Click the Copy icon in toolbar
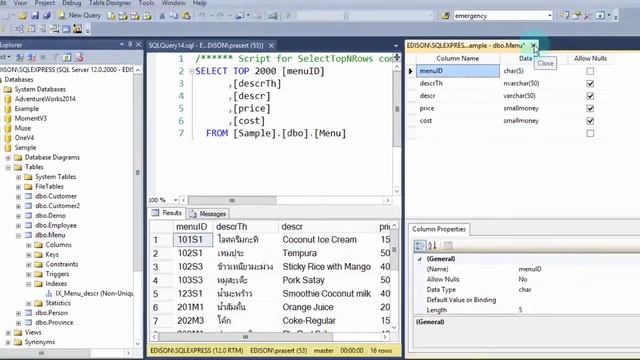Viewport: 640px width, 360px height. click(x=174, y=16)
